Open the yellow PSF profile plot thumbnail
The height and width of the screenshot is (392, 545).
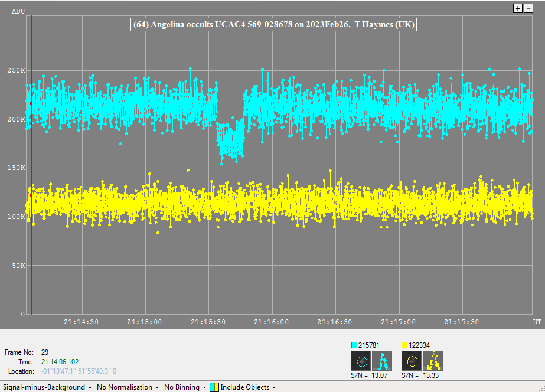tap(433, 361)
